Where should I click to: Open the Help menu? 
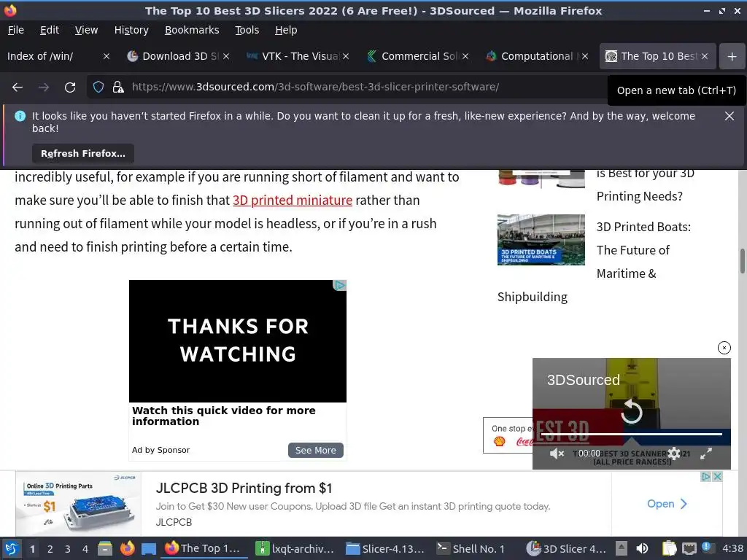[286, 30]
